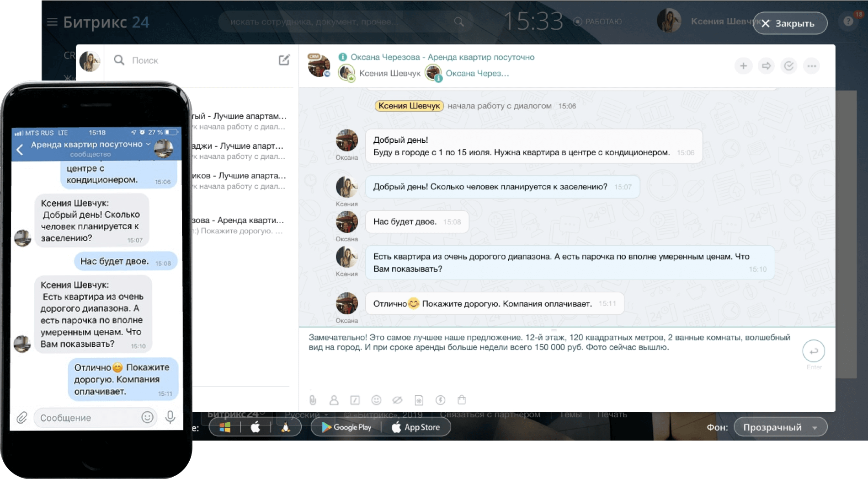Open the Google Play link
The height and width of the screenshot is (479, 868).
[x=346, y=427]
